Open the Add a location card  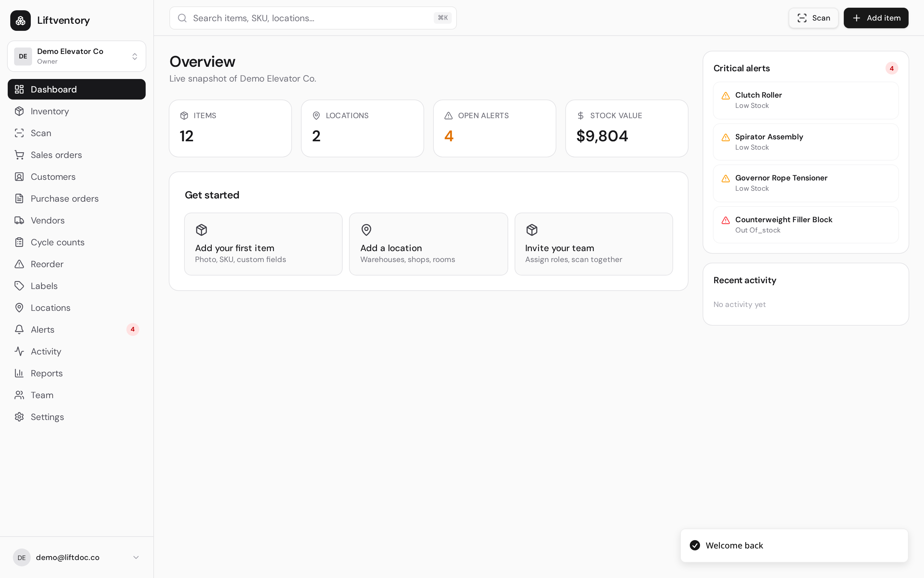[x=428, y=244]
